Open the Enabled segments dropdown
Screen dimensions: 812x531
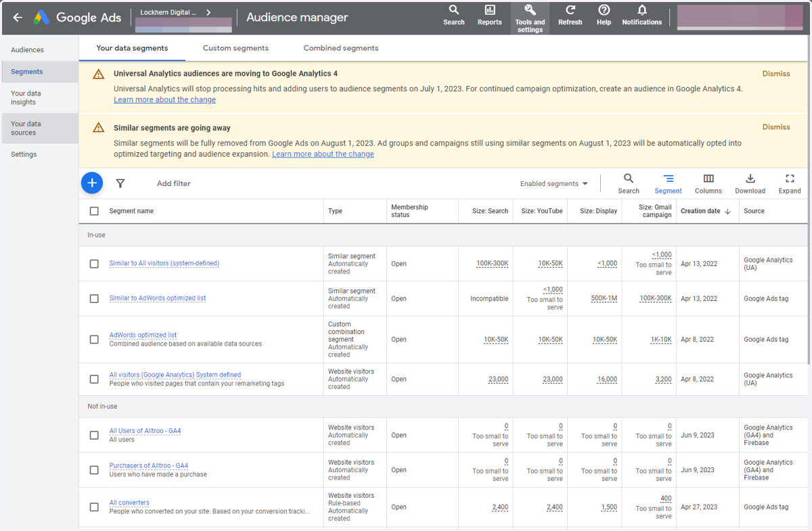click(x=554, y=183)
